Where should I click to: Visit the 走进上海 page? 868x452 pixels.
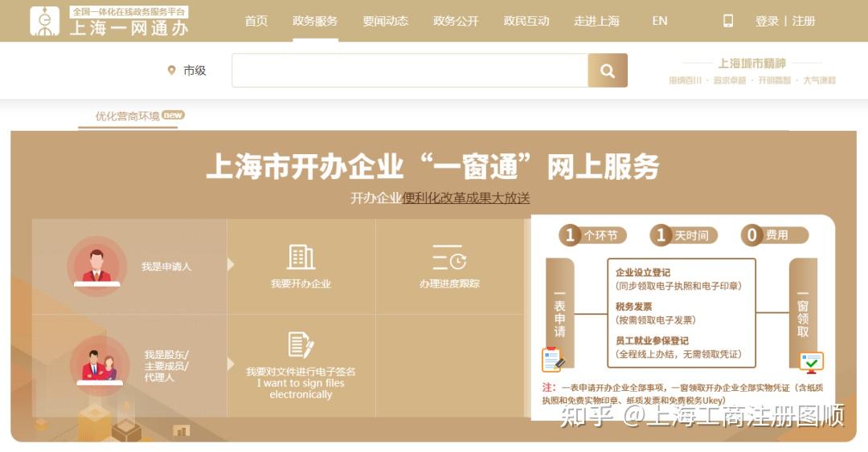point(596,21)
